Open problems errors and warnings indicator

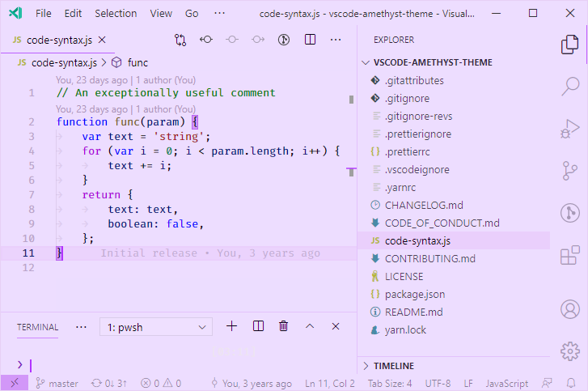point(161,383)
